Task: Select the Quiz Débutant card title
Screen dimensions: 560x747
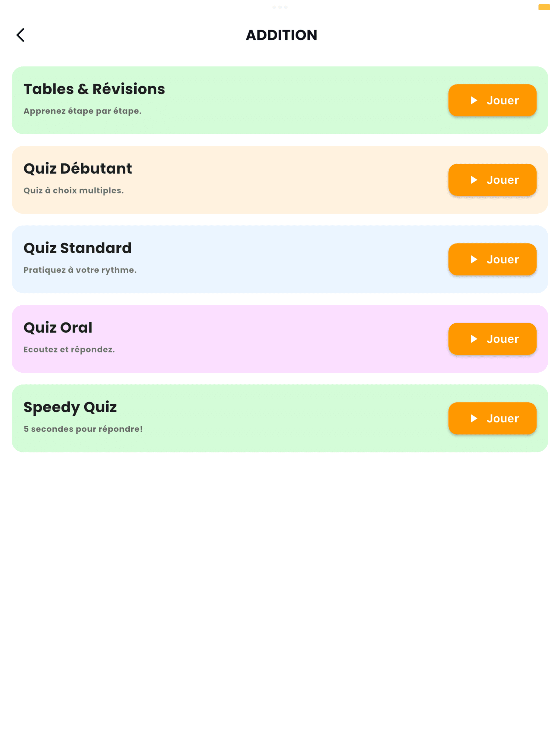Action: (78, 169)
